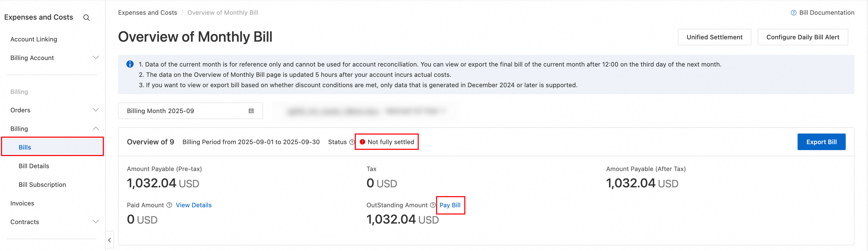The image size is (868, 251).
Task: Expand the Contracts menu section
Action: pos(96,222)
